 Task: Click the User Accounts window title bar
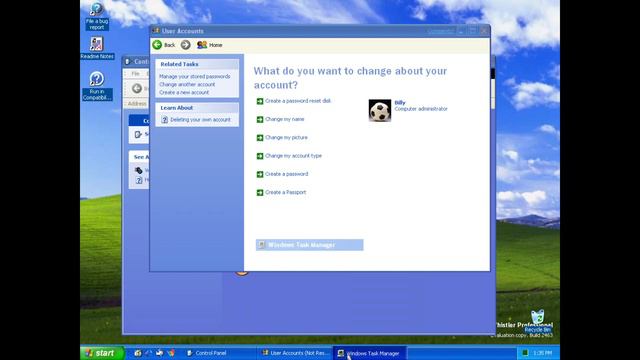(x=320, y=31)
